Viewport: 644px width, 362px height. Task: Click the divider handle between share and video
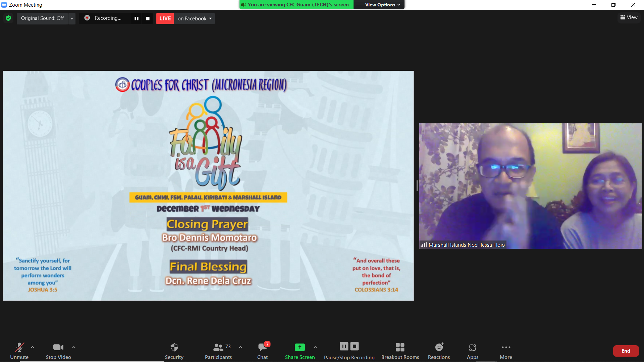click(x=417, y=186)
